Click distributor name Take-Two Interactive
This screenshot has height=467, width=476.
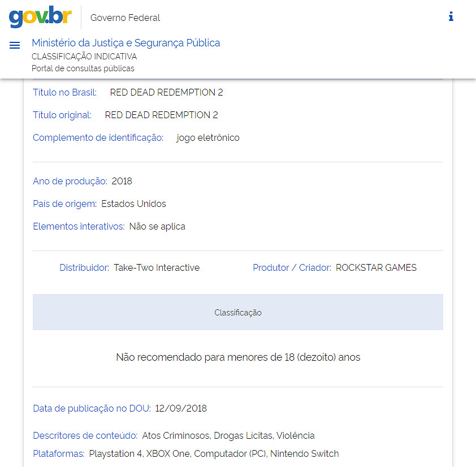(x=156, y=267)
